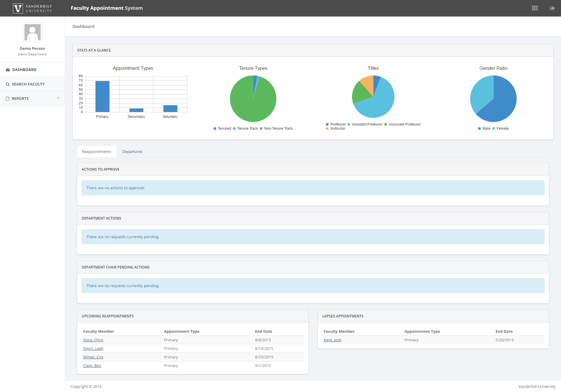Image resolution: width=561 pixels, height=392 pixels.
Task: Open the apps grid icon in header
Action: pos(535,8)
